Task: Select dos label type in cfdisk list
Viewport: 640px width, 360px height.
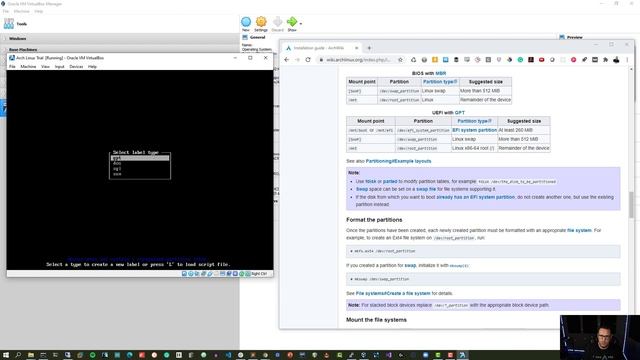Action: pyautogui.click(x=117, y=163)
